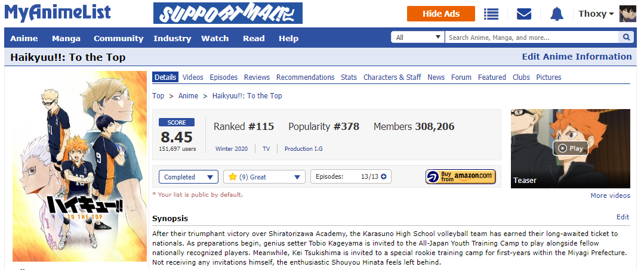Image resolution: width=644 pixels, height=270 pixels.
Task: Open the list icon in header
Action: [491, 14]
